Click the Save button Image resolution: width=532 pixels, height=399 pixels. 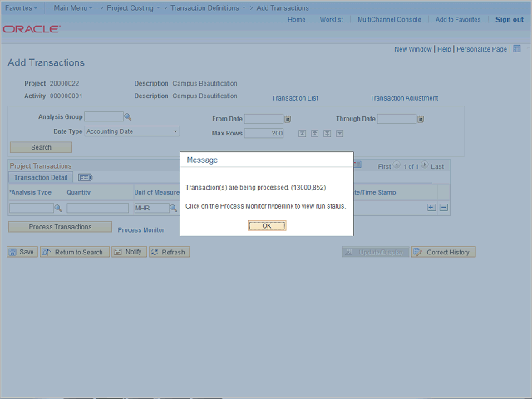tap(22, 252)
